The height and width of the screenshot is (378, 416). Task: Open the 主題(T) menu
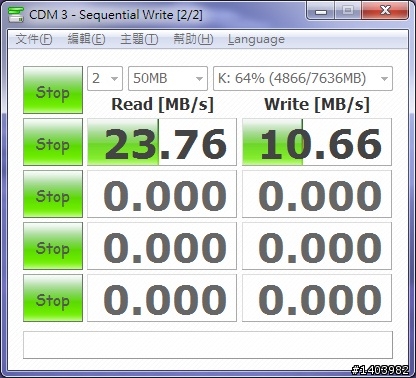pos(139,39)
